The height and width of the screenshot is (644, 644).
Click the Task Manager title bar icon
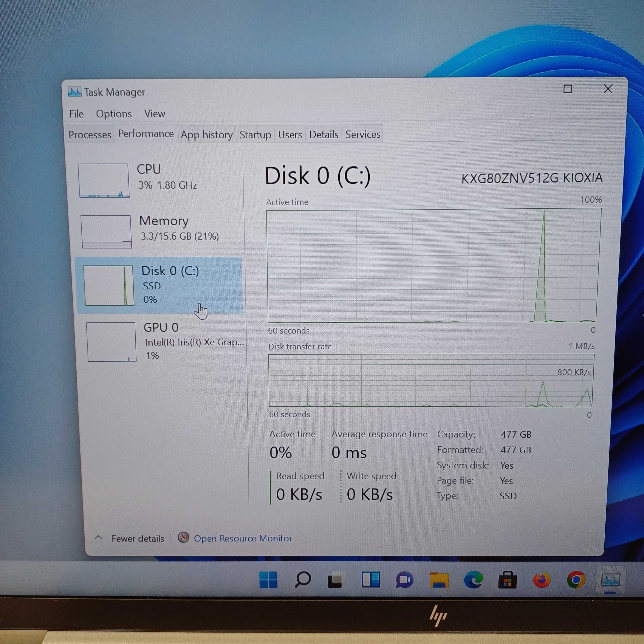(x=74, y=91)
